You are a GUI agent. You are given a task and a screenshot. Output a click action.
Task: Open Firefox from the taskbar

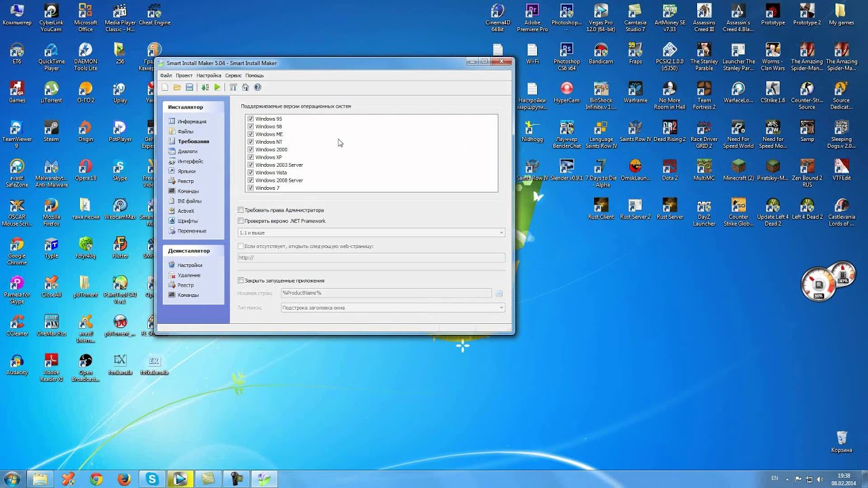(x=123, y=479)
